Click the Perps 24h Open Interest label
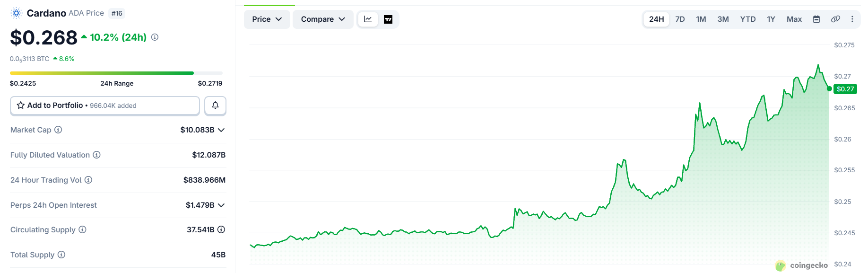 pos(53,205)
